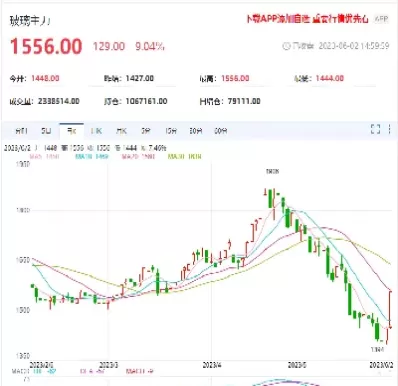398x386 pixels.
Task: Open the red download APP promotion link
Action: click(x=307, y=19)
